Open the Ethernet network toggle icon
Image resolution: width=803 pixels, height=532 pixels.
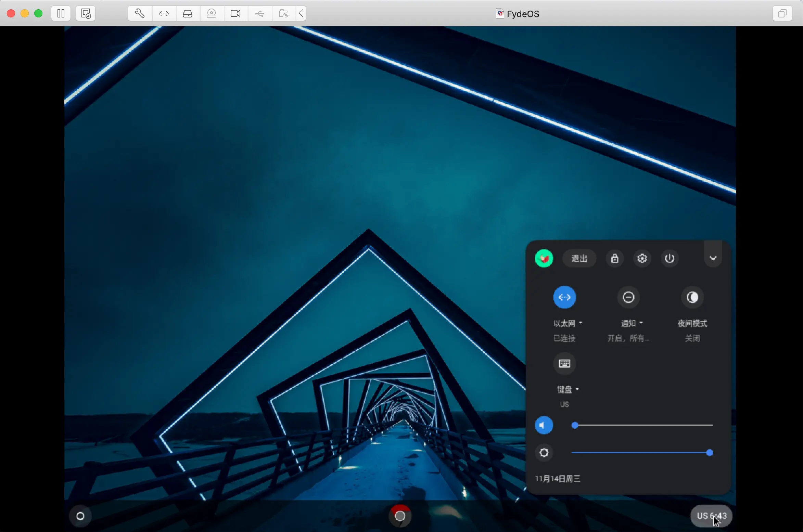tap(564, 297)
